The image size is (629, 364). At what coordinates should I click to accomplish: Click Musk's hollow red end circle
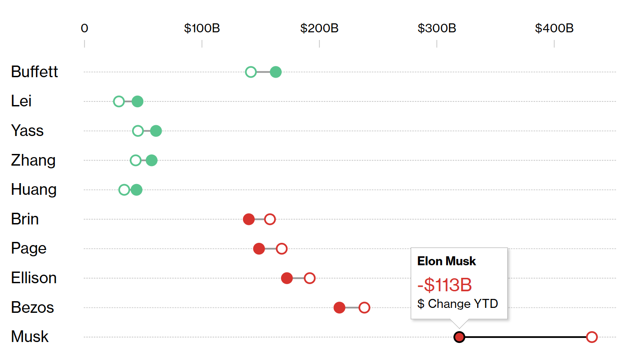pyautogui.click(x=592, y=337)
